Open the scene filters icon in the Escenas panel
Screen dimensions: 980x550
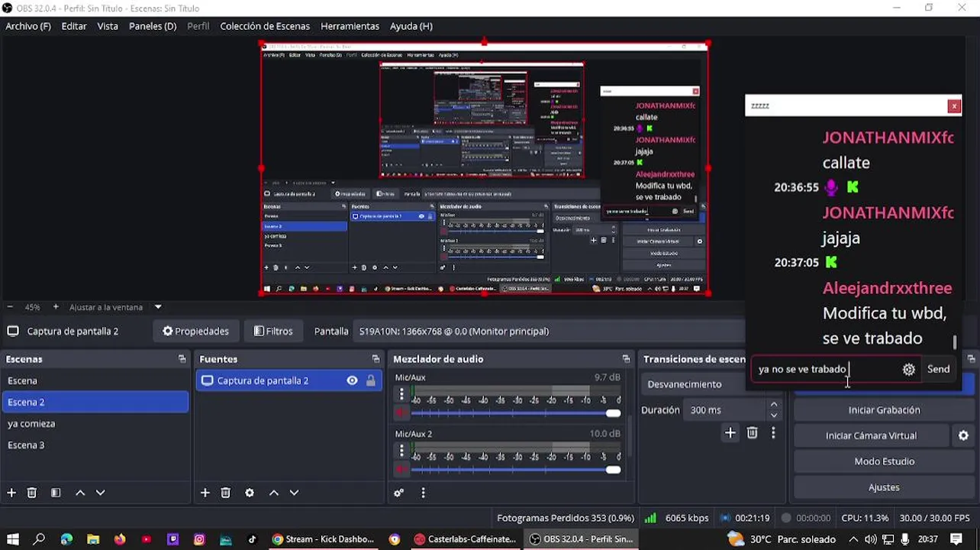(56, 493)
